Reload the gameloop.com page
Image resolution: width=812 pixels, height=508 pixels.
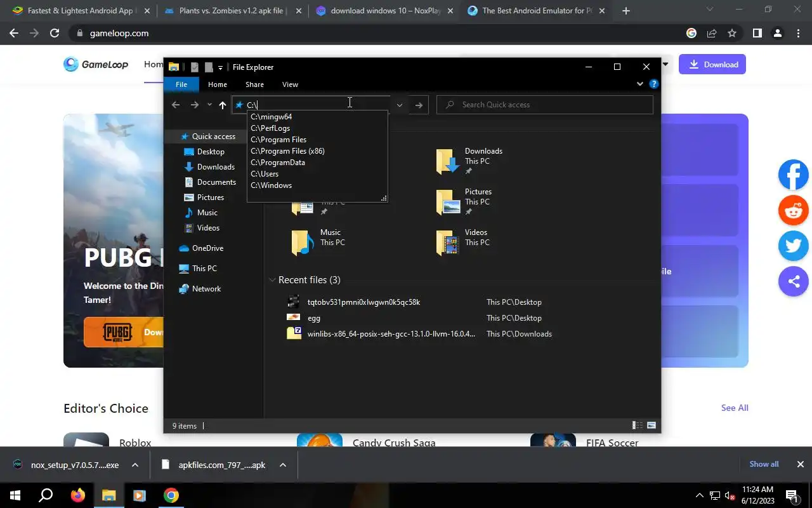tap(55, 33)
